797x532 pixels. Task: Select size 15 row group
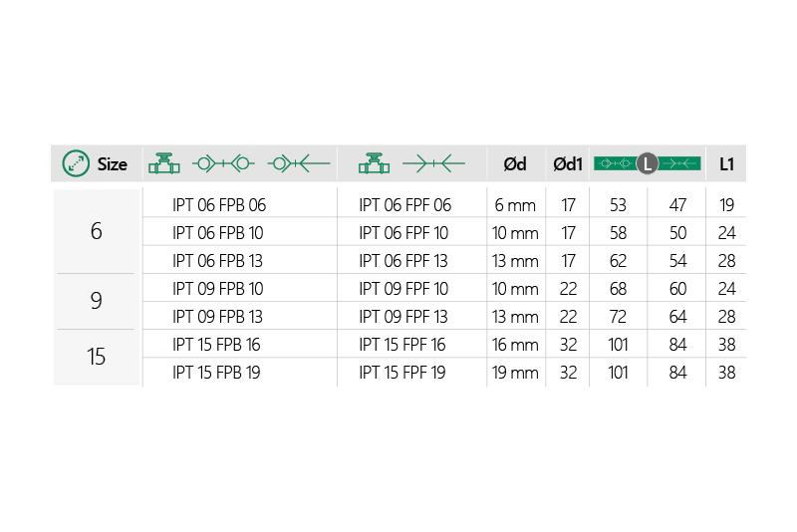(x=96, y=357)
